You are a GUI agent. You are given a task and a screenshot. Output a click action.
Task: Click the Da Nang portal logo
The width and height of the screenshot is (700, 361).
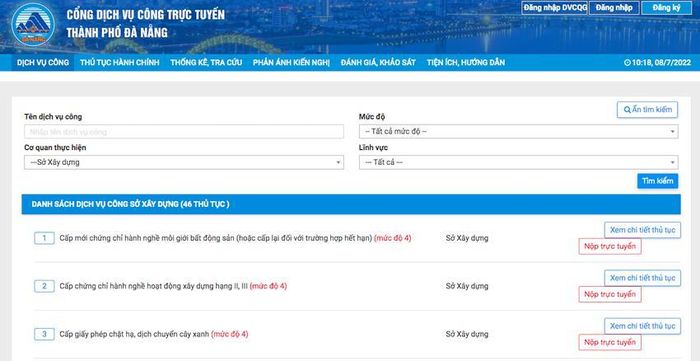click(33, 24)
